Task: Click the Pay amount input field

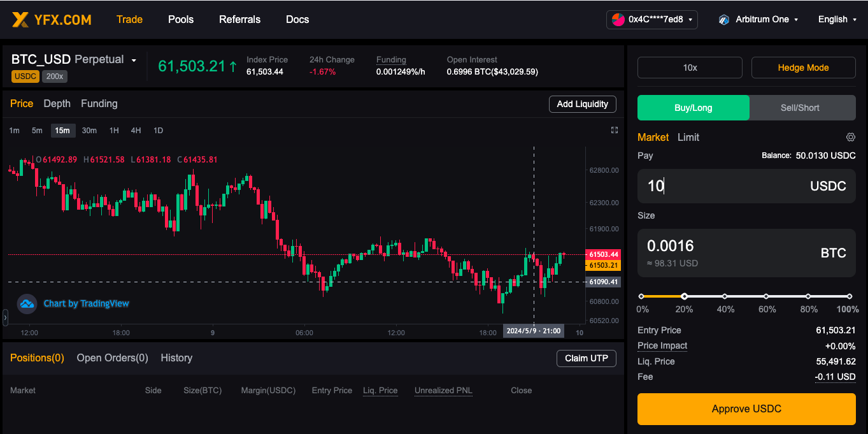Action: coord(746,186)
